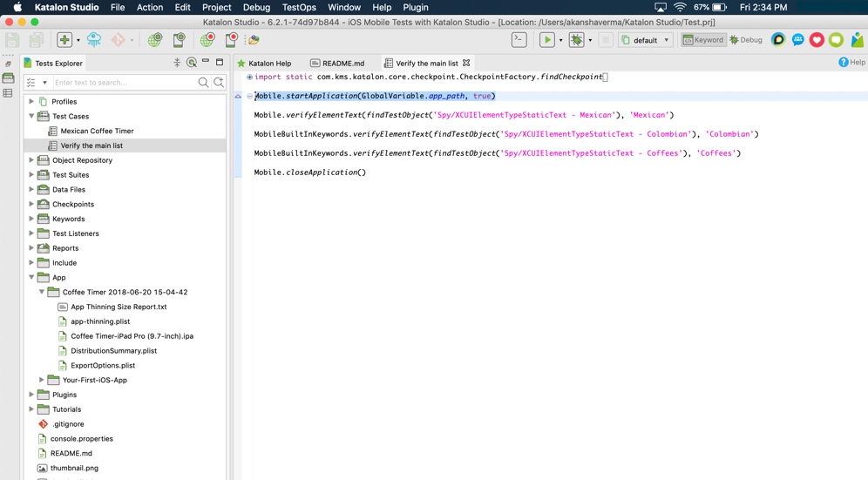Open the Spy Mobile device tool
Image resolution: width=868 pixels, height=480 pixels.
179,40
